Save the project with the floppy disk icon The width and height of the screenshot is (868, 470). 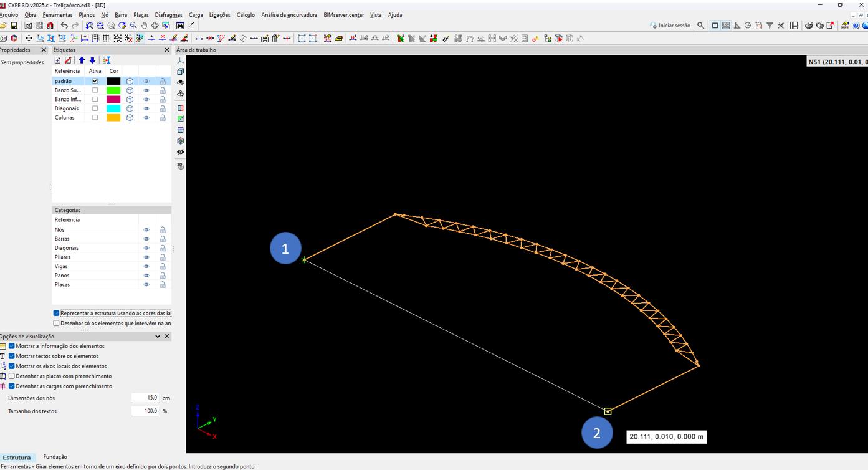pyautogui.click(x=14, y=26)
